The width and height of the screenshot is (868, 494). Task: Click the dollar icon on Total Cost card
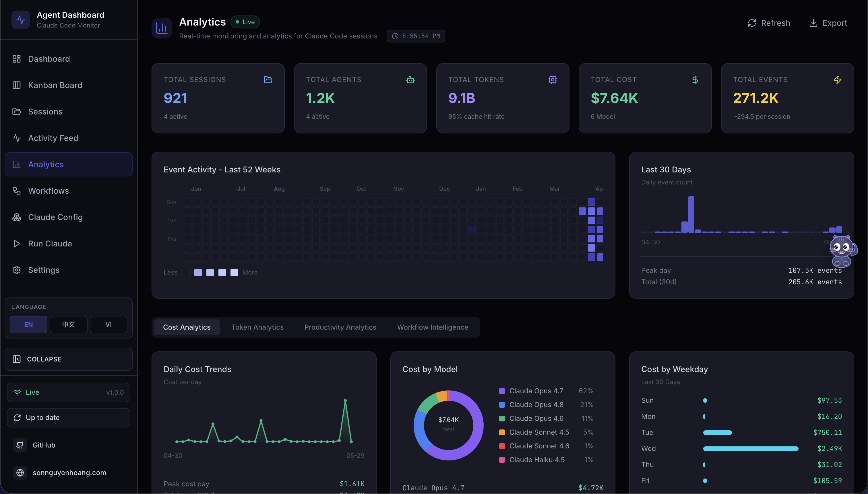click(695, 80)
